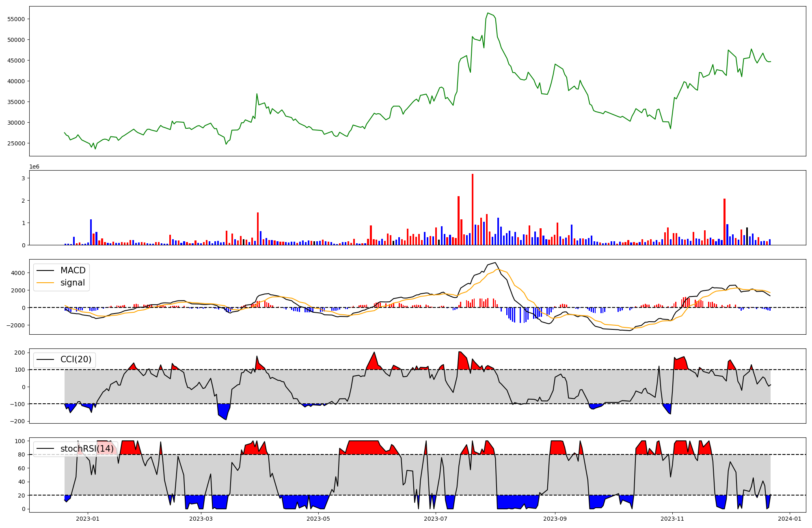Click the 2024-01 date axis label
Viewport: 812px width, 528px height.
[x=789, y=519]
